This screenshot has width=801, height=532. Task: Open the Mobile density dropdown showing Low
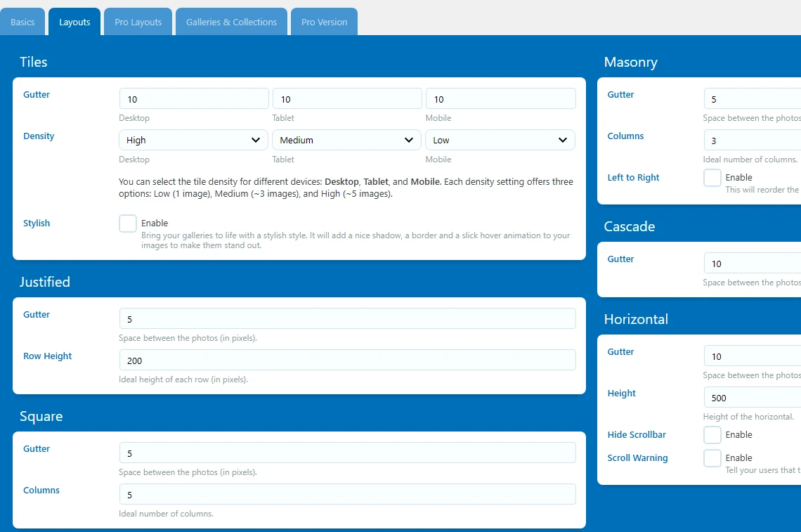tap(500, 140)
